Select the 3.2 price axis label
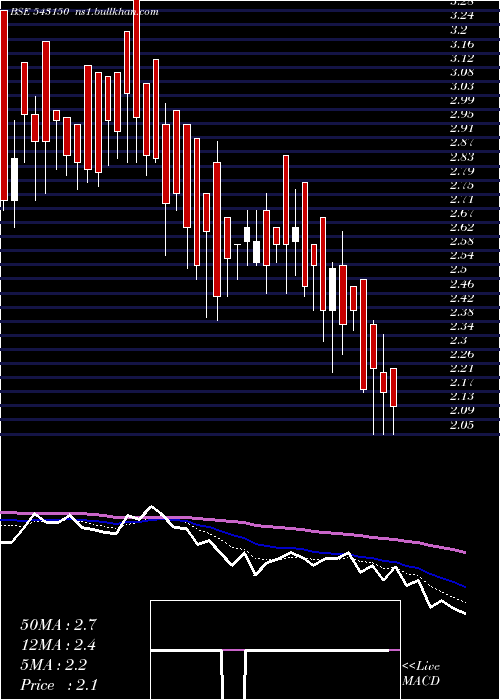The image size is (500, 700). (x=459, y=30)
